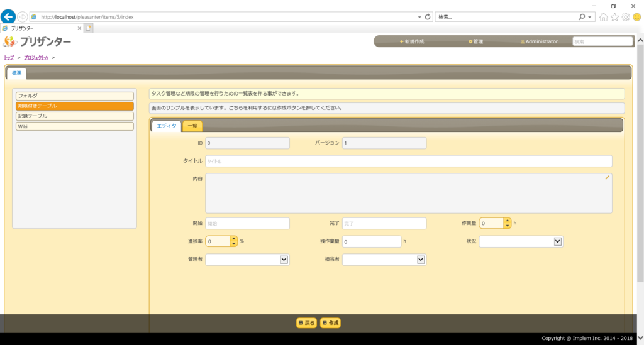Click the 戻る button
644x345 pixels.
tap(306, 323)
